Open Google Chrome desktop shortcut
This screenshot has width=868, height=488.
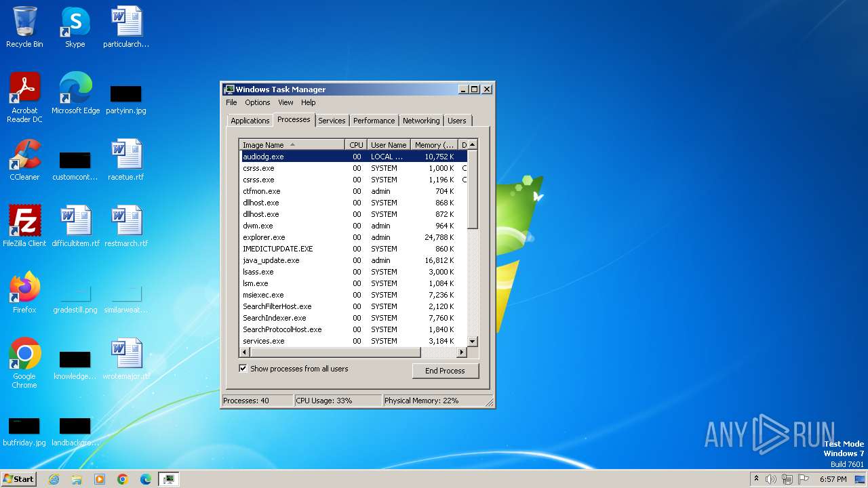pos(24,363)
